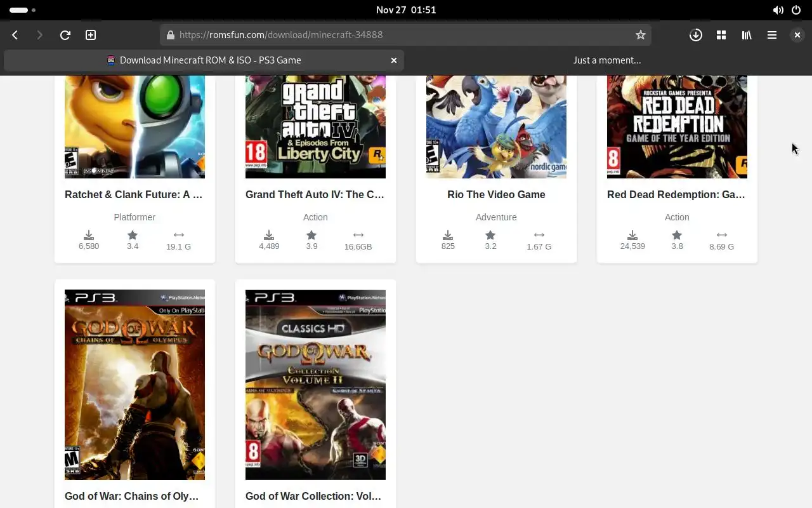Image resolution: width=812 pixels, height=508 pixels.
Task: Open the browser hamburger menu
Action: pos(772,35)
